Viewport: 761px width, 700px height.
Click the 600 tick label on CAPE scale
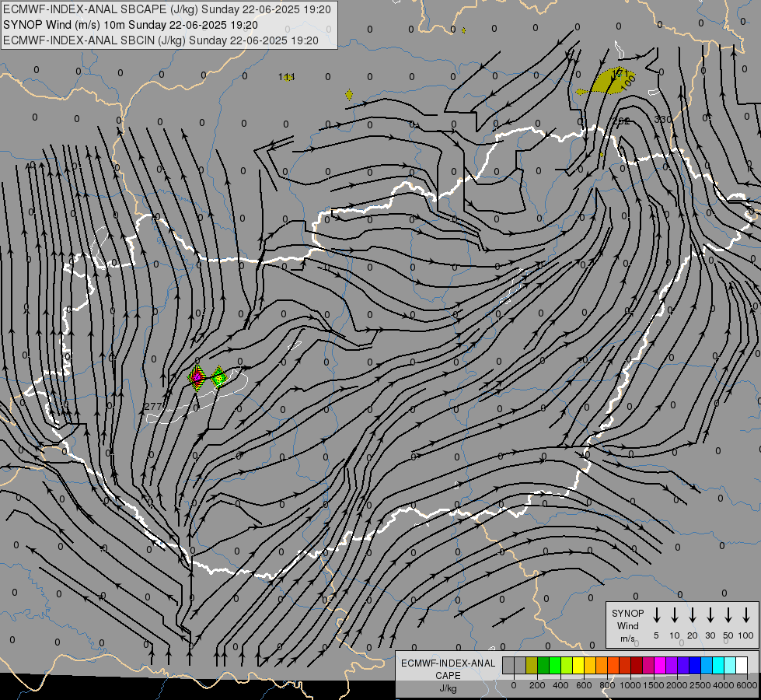[584, 685]
